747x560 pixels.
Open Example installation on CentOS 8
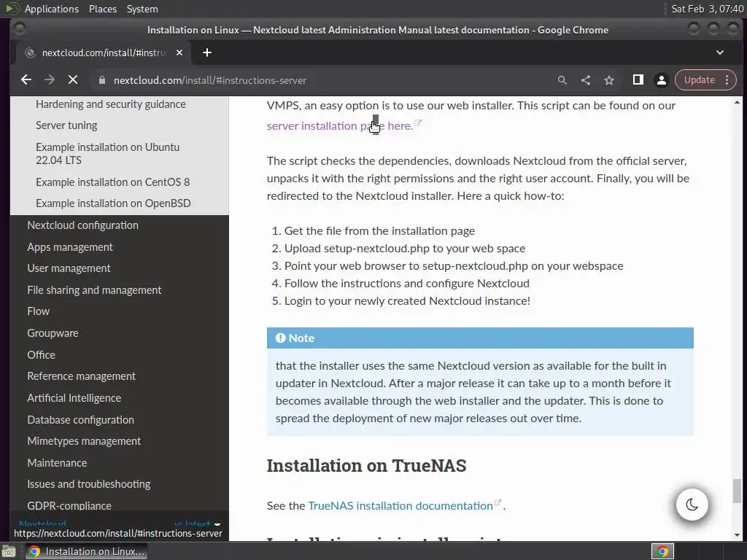pos(112,182)
